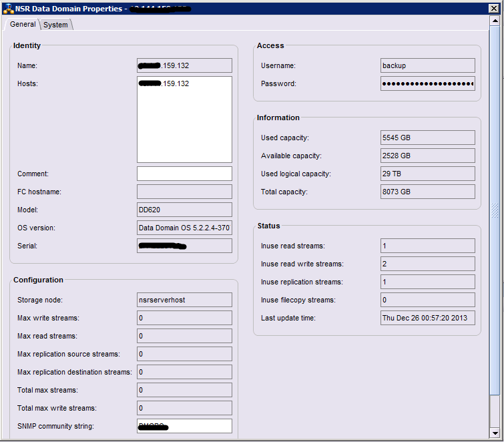Click the SNMP community string field
This screenshot has height=442, width=504.
click(184, 426)
